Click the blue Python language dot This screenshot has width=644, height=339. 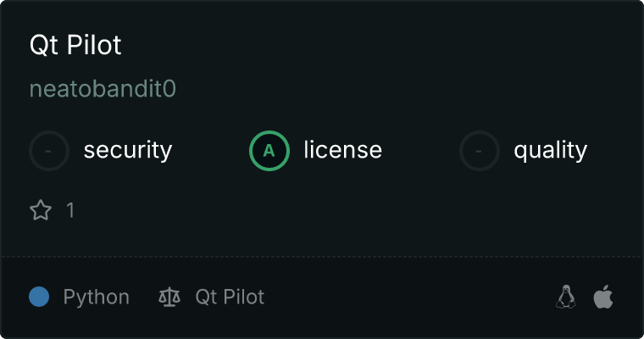(x=39, y=297)
